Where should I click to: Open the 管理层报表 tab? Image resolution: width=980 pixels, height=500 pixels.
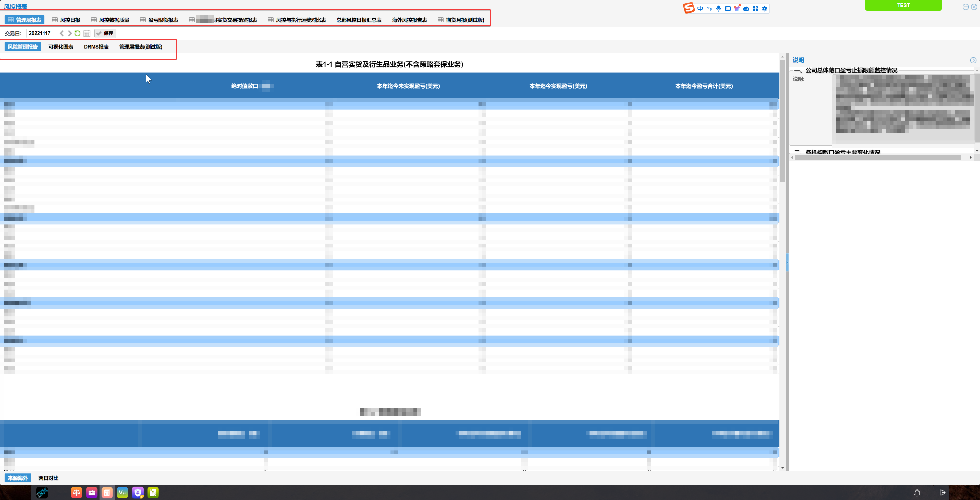click(x=25, y=20)
